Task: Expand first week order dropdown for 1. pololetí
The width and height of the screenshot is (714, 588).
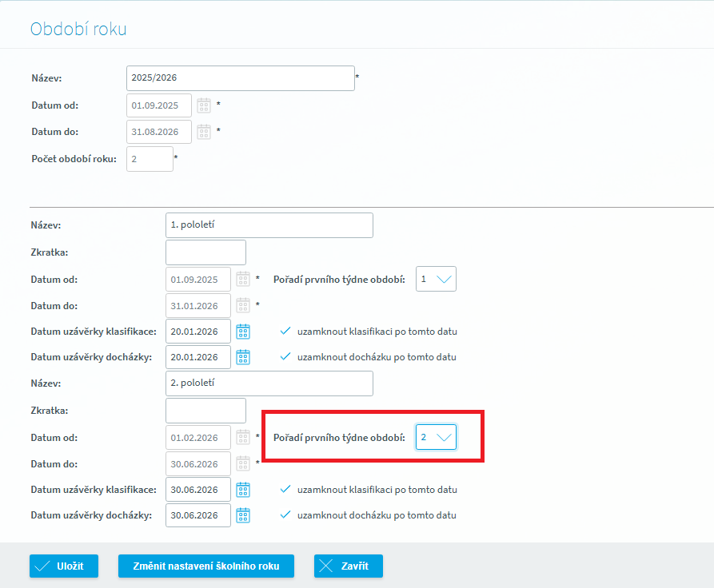Action: [x=437, y=279]
